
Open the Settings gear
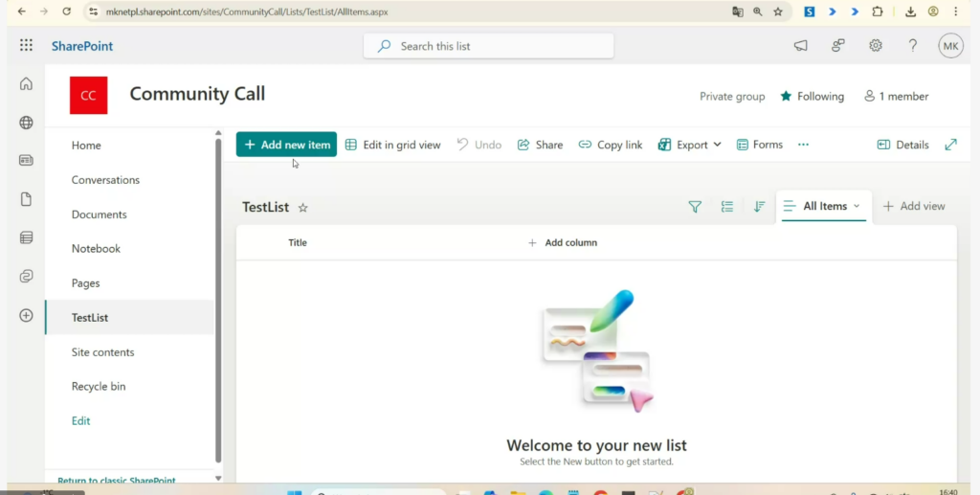coord(876,46)
